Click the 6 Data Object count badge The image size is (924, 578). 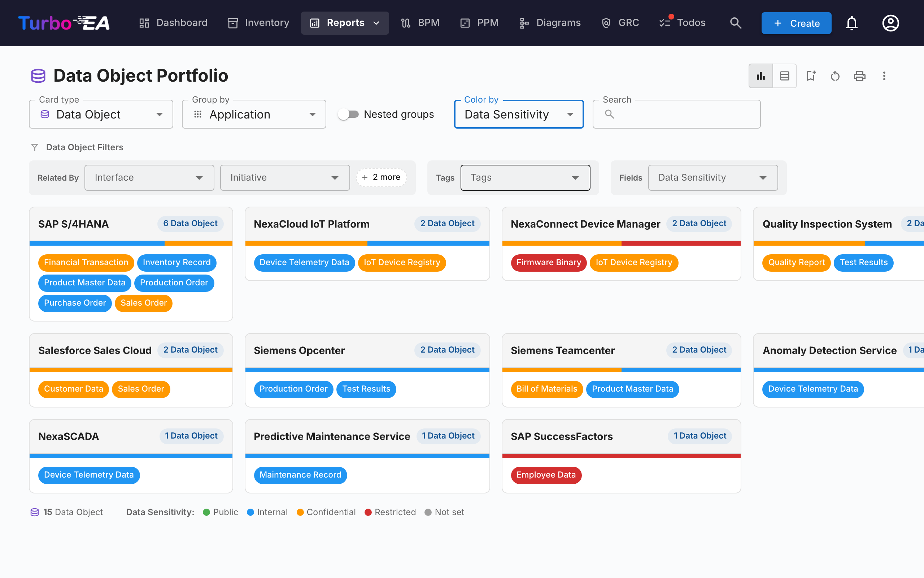coord(190,224)
